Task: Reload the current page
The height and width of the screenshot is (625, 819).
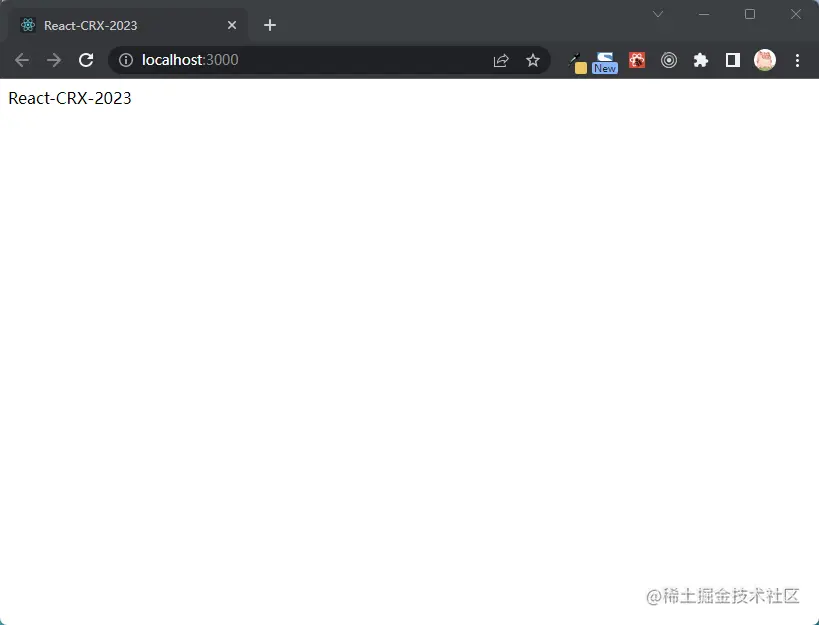Action: tap(86, 60)
